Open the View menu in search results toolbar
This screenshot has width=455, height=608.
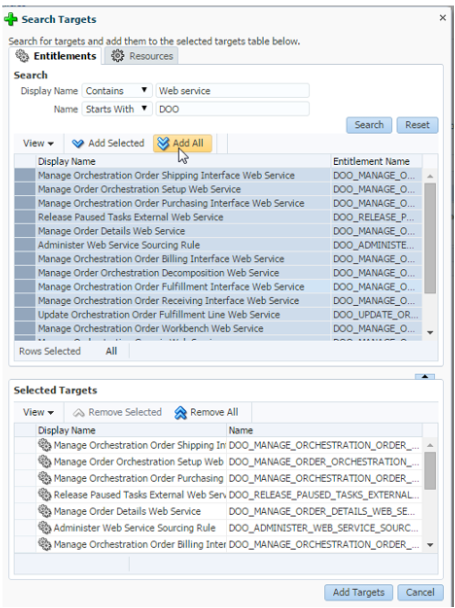click(38, 143)
